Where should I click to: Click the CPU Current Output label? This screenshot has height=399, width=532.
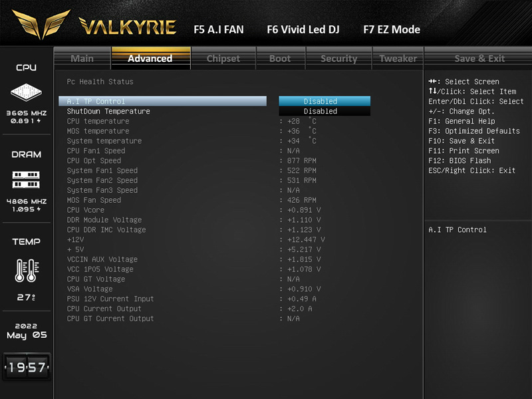pyautogui.click(x=104, y=309)
